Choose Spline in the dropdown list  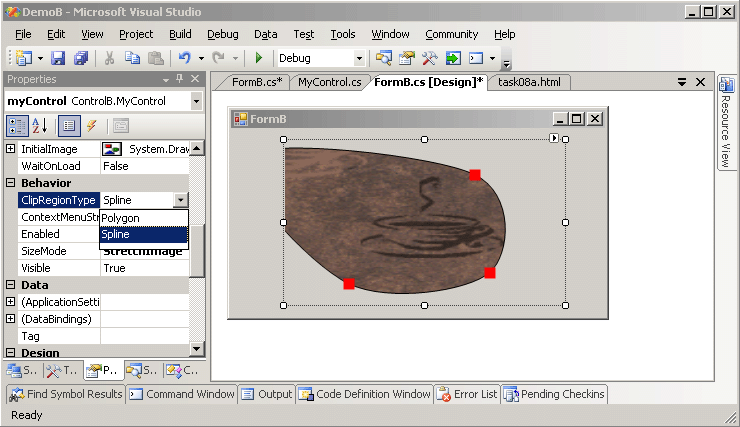(144, 234)
